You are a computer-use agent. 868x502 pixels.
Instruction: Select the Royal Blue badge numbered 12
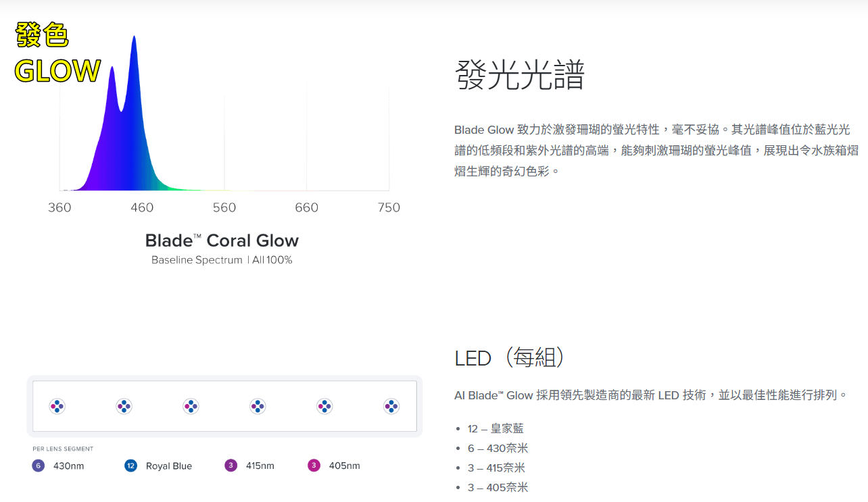tap(130, 466)
